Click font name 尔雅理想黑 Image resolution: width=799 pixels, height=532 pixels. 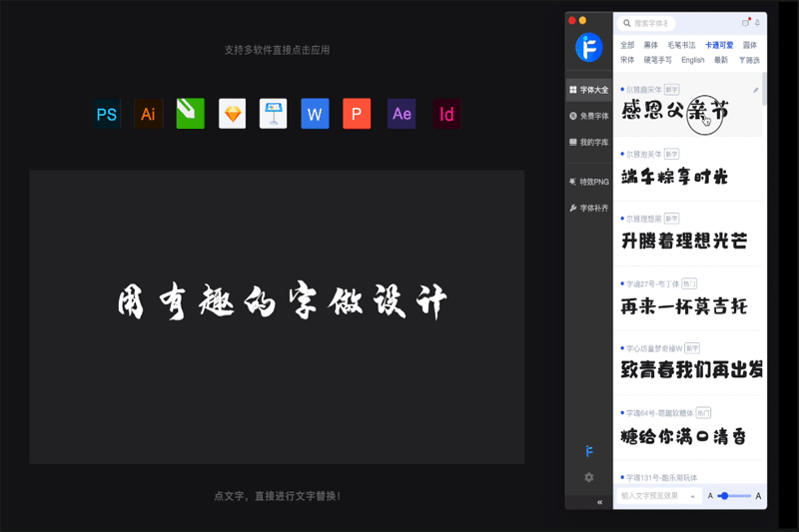[x=643, y=219]
